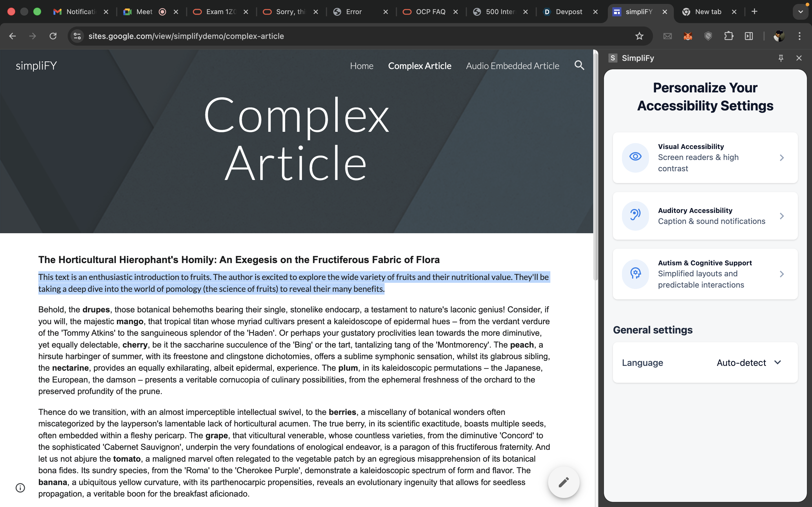Screen dimensions: 812x507
Task: Open the Chrome extensions puzzle icon
Action: tap(729, 36)
